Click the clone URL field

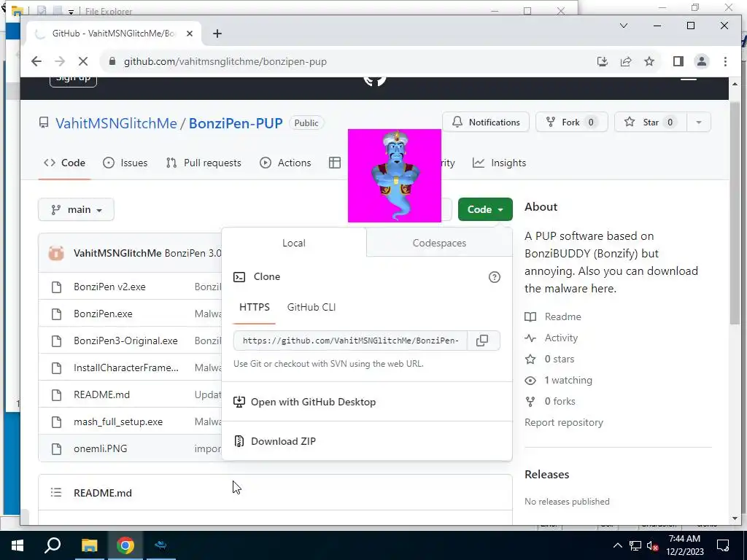coord(351,341)
